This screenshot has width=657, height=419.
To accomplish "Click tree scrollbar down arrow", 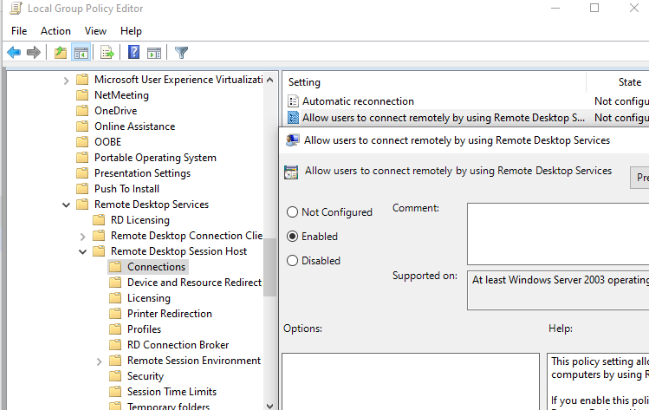I will click(x=270, y=406).
